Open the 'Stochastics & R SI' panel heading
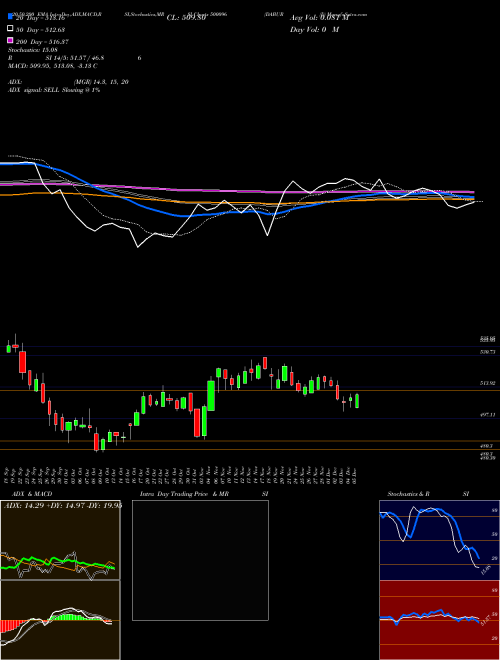 click(x=428, y=494)
